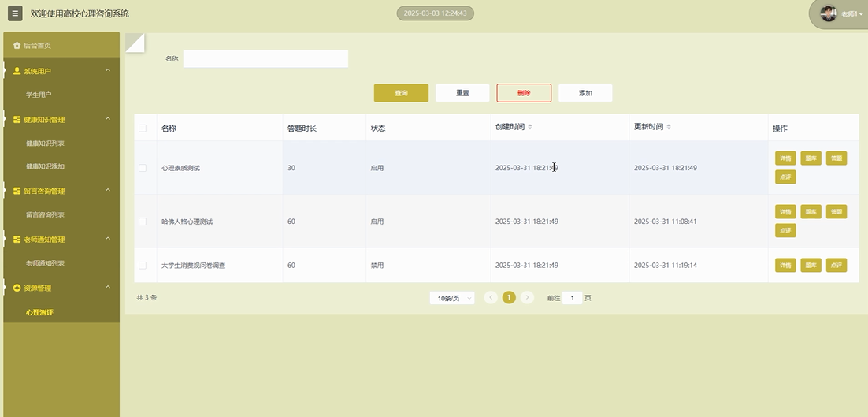The image size is (868, 417).
Task: Toggle the select-all checkbox in table header
Action: pos(143,128)
